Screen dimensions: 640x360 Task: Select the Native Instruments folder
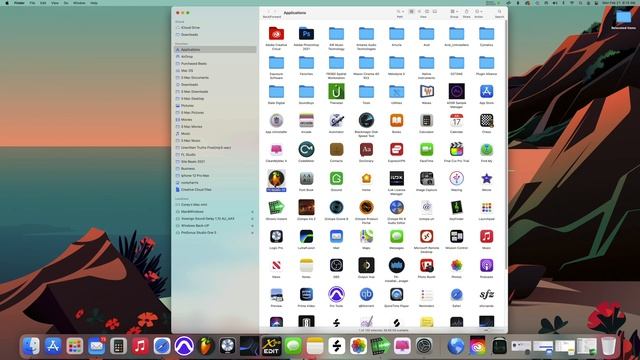(x=427, y=62)
